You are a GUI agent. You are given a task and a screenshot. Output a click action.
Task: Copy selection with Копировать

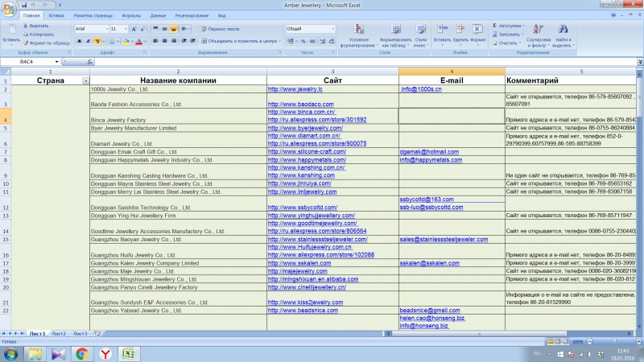pyautogui.click(x=39, y=34)
